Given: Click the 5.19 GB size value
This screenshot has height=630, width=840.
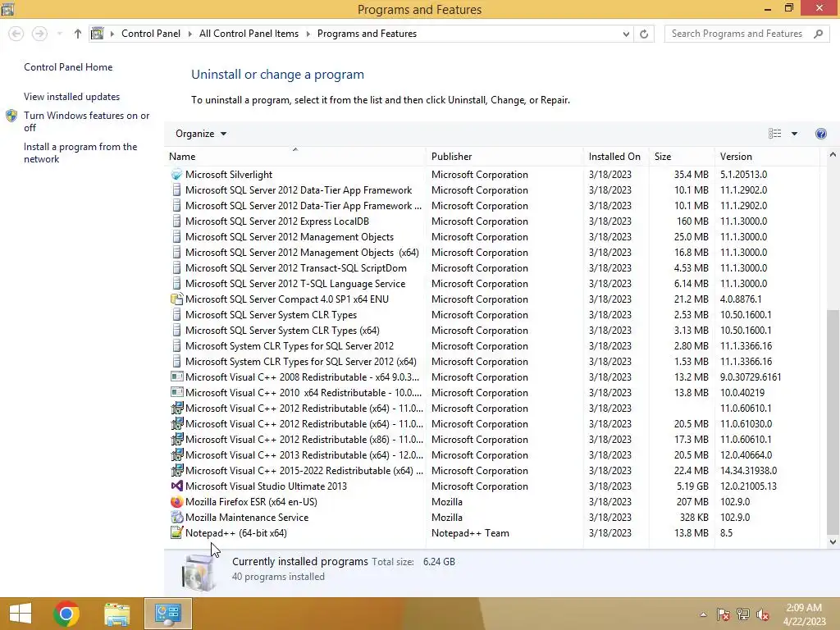Looking at the screenshot, I should pos(692,486).
